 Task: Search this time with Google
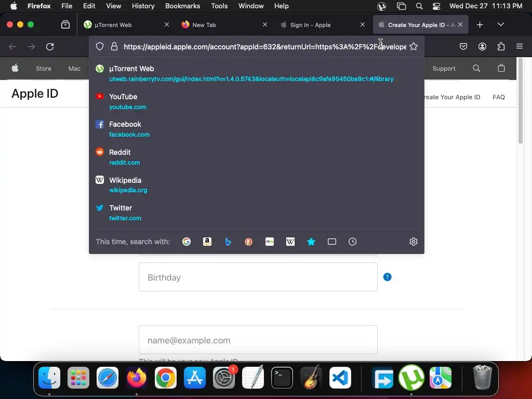187,242
